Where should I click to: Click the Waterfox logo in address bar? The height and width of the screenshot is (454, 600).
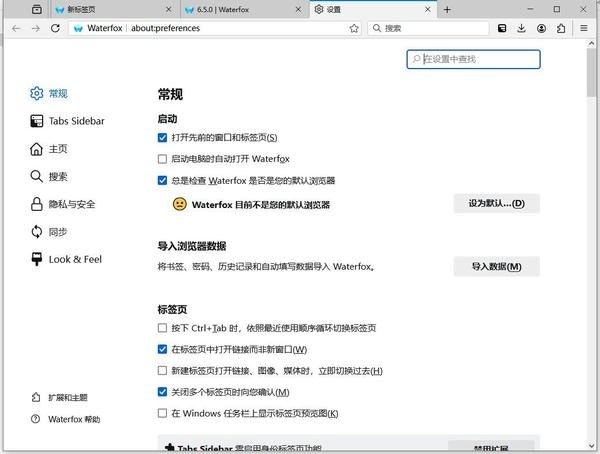point(78,29)
